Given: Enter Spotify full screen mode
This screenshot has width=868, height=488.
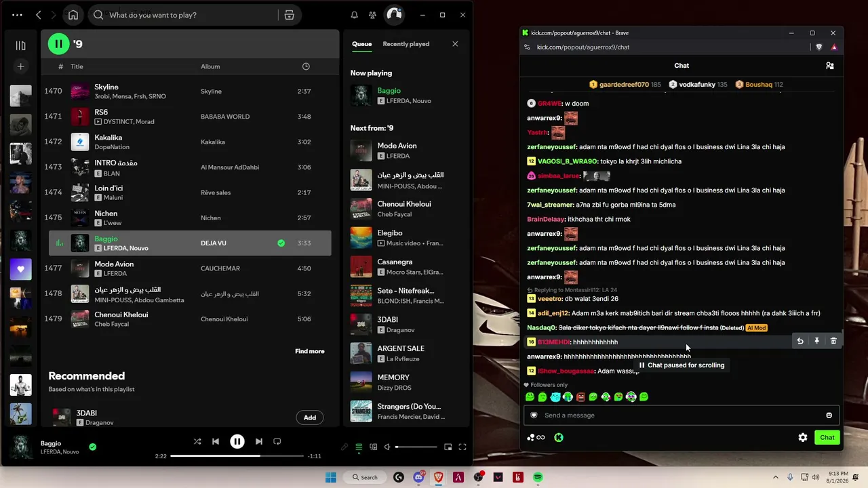Looking at the screenshot, I should [x=462, y=447].
